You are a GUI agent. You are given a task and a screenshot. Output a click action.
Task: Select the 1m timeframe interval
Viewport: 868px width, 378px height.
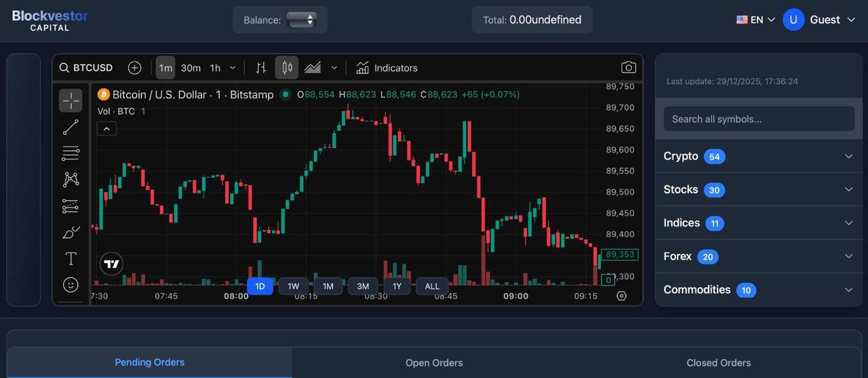click(165, 68)
